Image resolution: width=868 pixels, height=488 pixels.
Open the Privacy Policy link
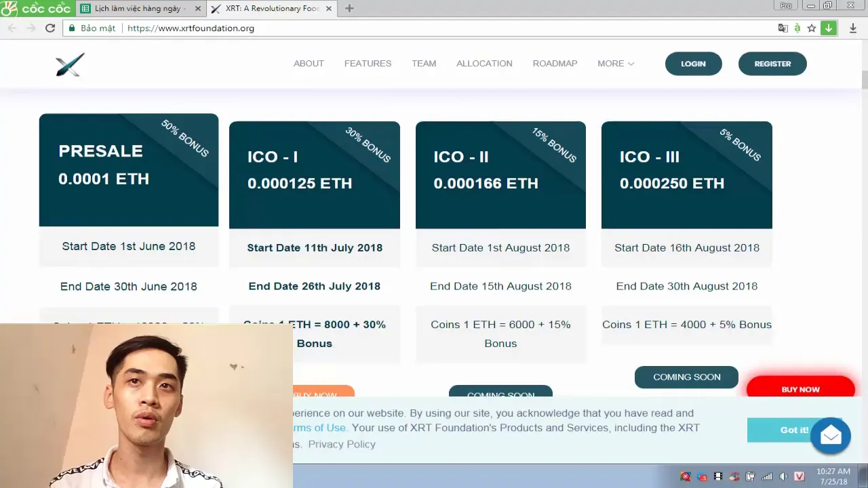point(342,444)
